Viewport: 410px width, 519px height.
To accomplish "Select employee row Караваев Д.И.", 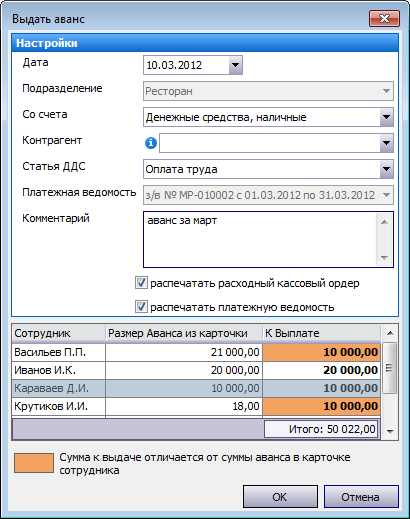I will point(196,388).
